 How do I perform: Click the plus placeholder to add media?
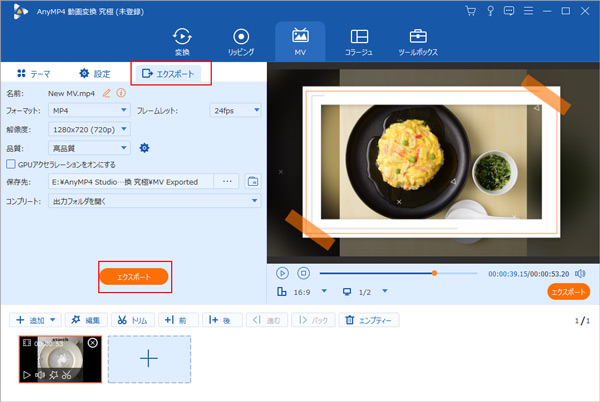click(x=149, y=359)
